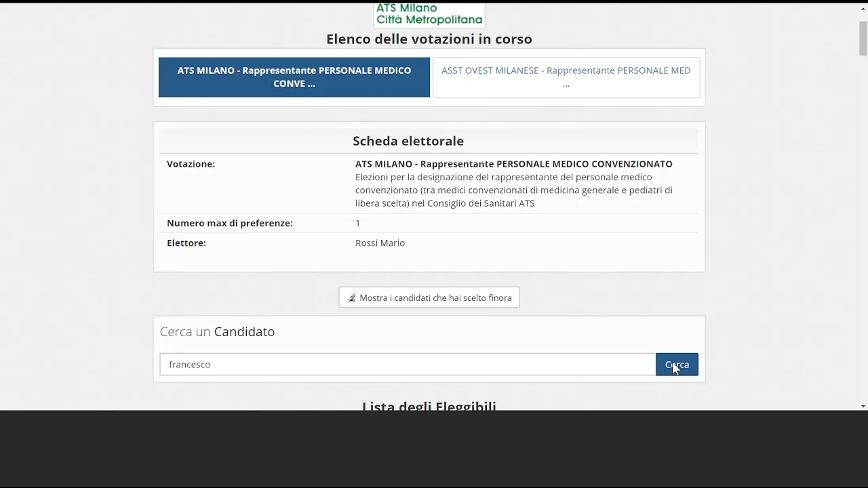The height and width of the screenshot is (488, 868).
Task: Click the max preferences value 1
Action: (358, 223)
